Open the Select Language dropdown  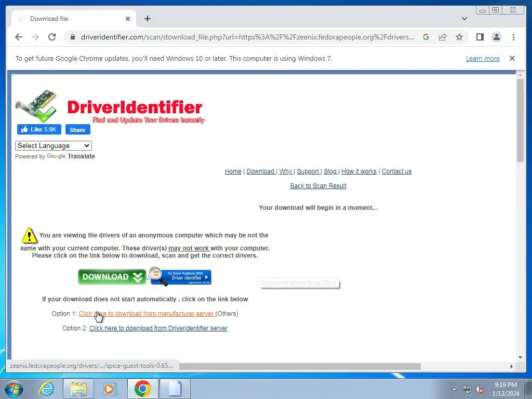pos(54,145)
